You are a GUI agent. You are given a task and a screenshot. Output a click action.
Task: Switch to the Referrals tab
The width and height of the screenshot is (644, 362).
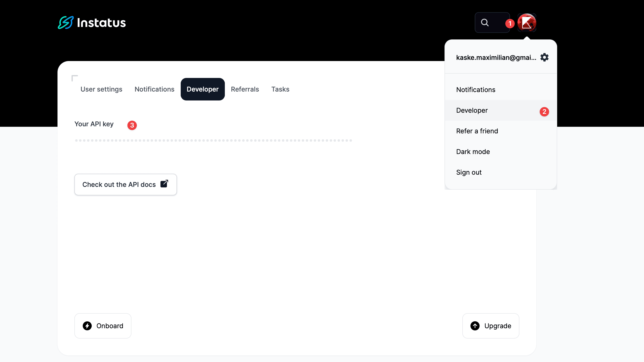(x=245, y=89)
